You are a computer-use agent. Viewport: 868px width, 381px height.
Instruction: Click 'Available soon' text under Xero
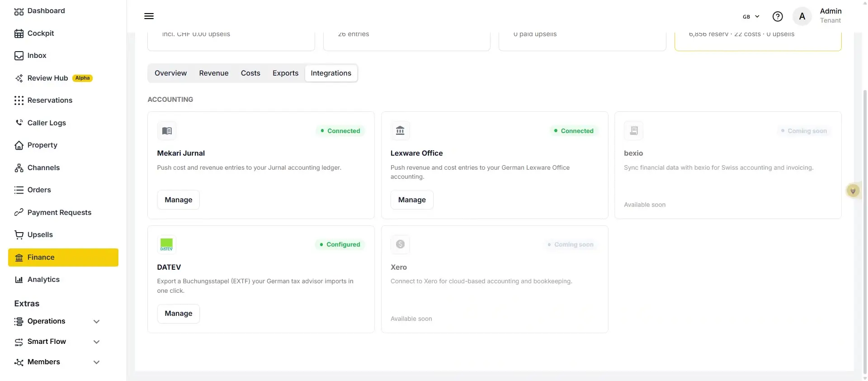(411, 319)
